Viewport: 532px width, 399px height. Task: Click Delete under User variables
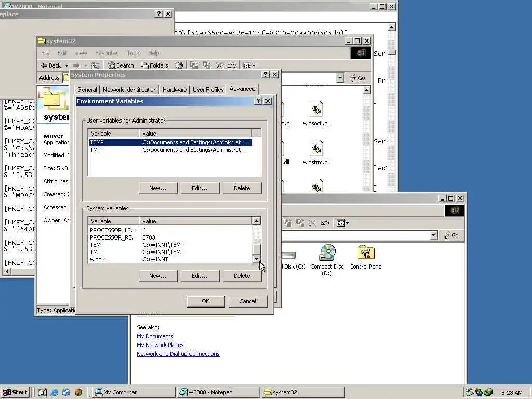[242, 188]
